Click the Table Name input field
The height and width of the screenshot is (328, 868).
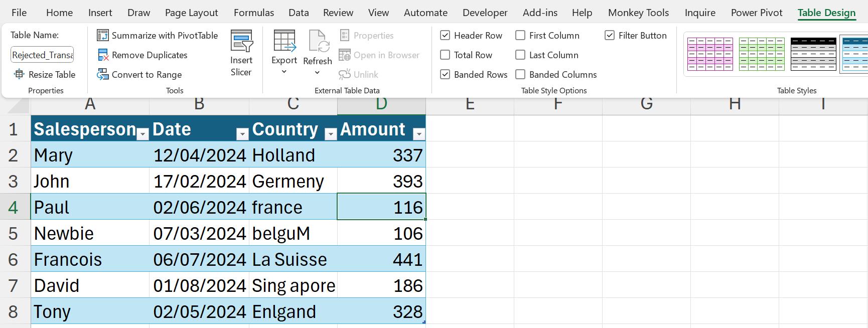(x=43, y=55)
